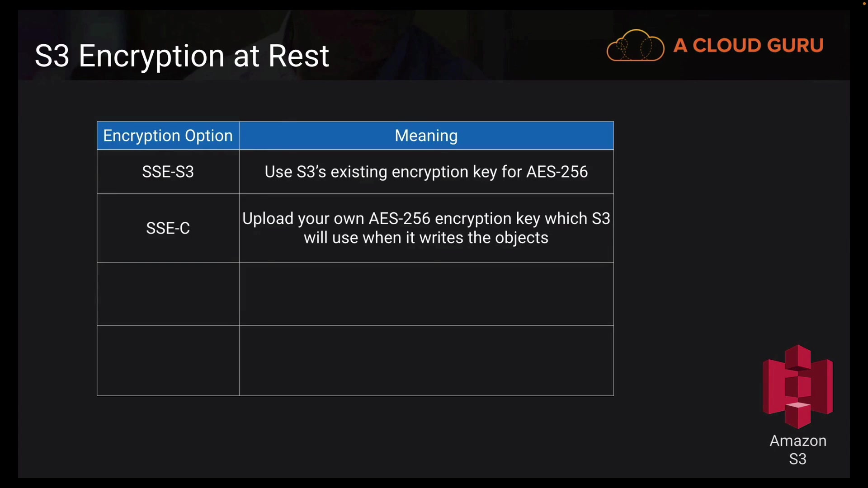The image size is (868, 488).
Task: Click "will use when it writes the objects" line
Action: point(426,238)
